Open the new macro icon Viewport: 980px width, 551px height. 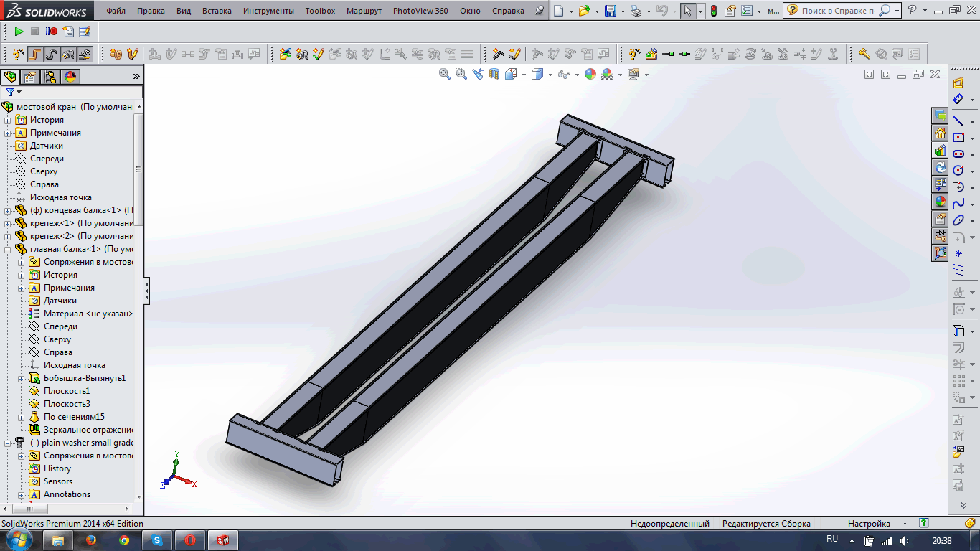click(x=68, y=32)
